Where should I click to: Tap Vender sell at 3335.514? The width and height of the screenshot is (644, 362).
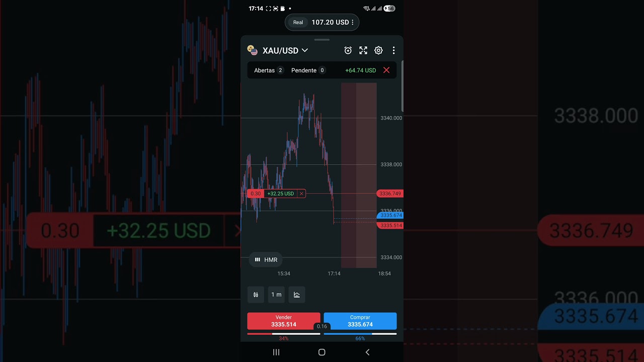pyautogui.click(x=284, y=321)
